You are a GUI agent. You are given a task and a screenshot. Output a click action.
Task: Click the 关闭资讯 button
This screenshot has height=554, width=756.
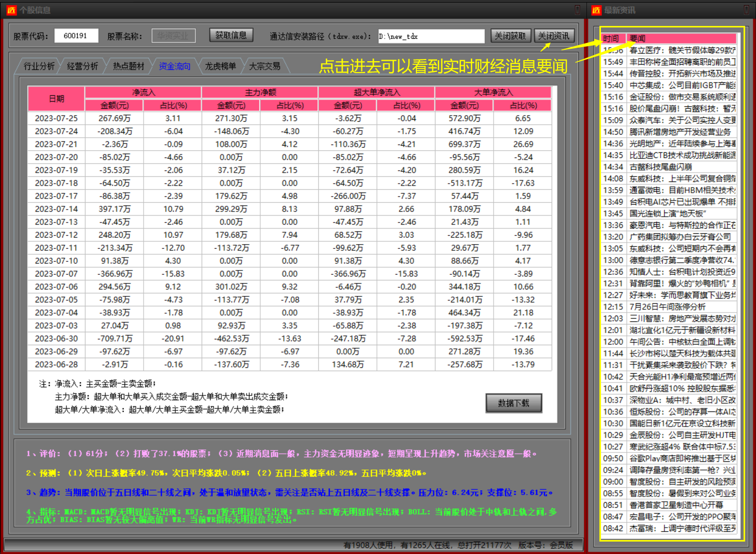pyautogui.click(x=554, y=36)
